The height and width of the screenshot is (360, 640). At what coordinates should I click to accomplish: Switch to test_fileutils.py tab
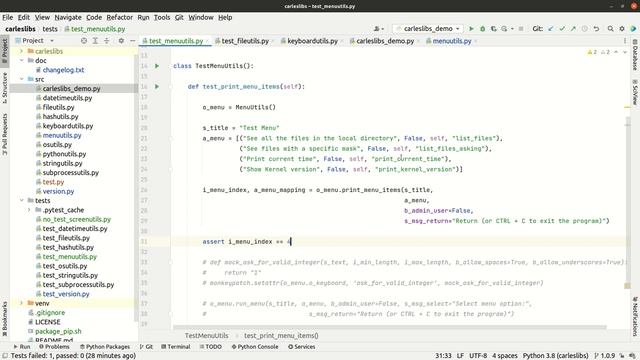pos(245,41)
